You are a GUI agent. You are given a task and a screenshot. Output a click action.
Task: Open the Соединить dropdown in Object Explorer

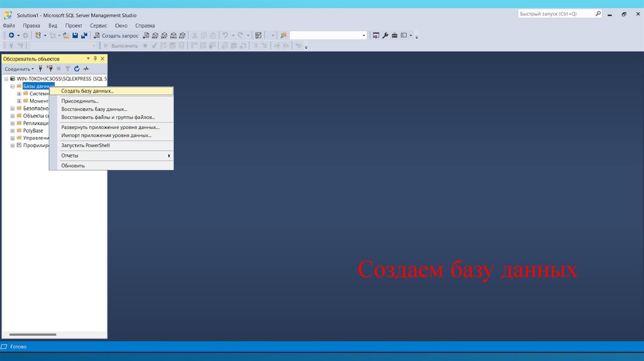[19, 69]
